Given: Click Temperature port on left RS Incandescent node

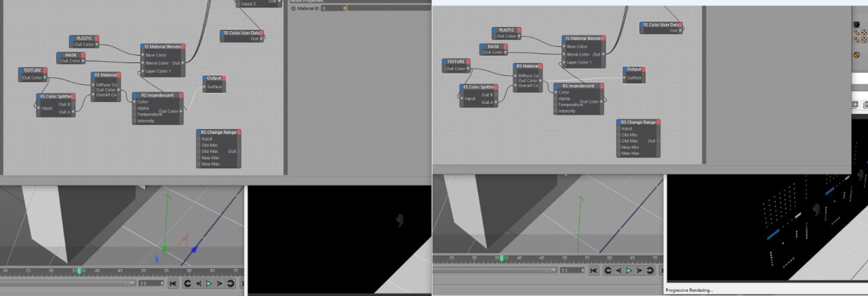Looking at the screenshot, I should [x=135, y=115].
